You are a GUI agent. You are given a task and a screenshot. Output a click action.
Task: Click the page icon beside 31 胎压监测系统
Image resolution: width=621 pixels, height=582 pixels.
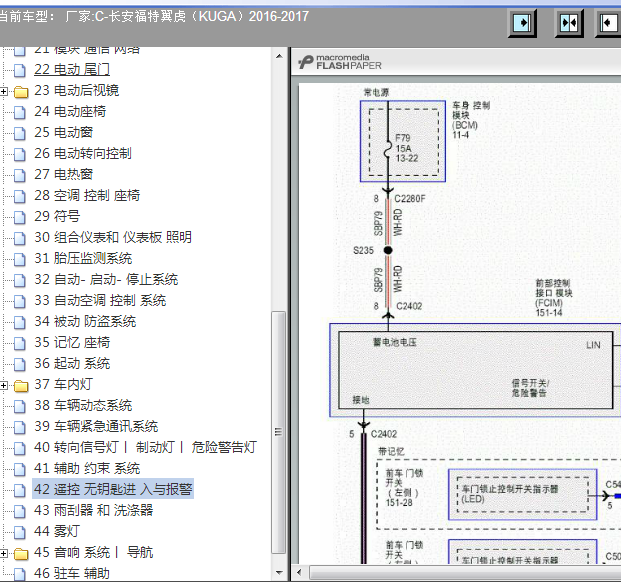[x=19, y=259]
